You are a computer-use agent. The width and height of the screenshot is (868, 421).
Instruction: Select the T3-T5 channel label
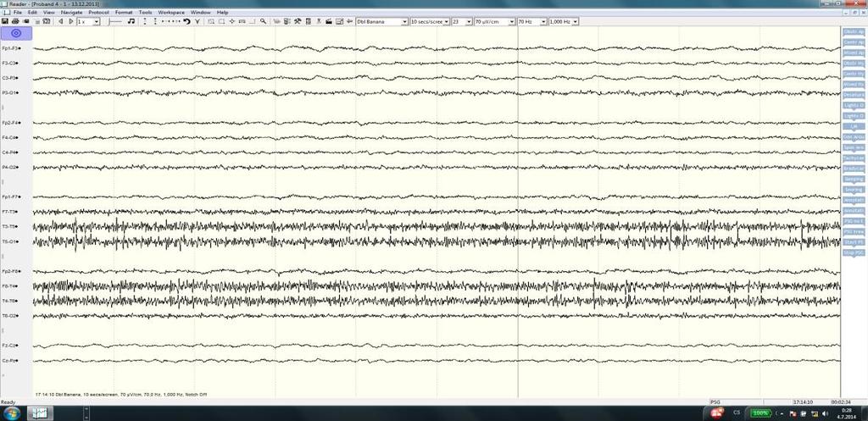[10, 226]
